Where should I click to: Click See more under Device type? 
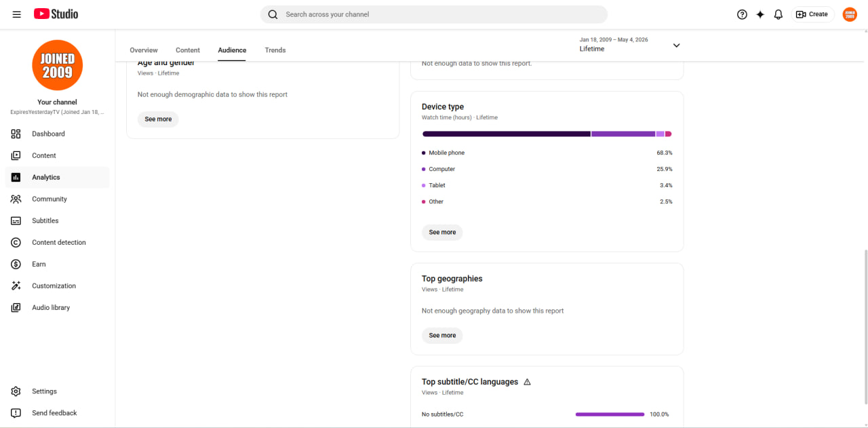pyautogui.click(x=442, y=232)
